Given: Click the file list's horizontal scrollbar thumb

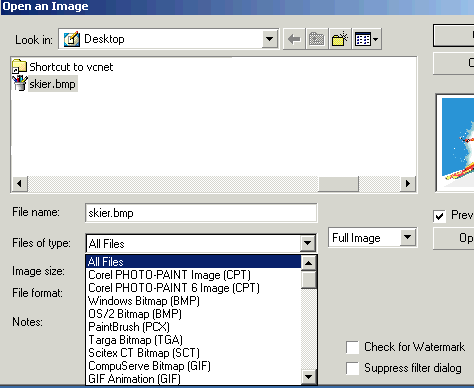Looking at the screenshot, I should pos(338,184).
